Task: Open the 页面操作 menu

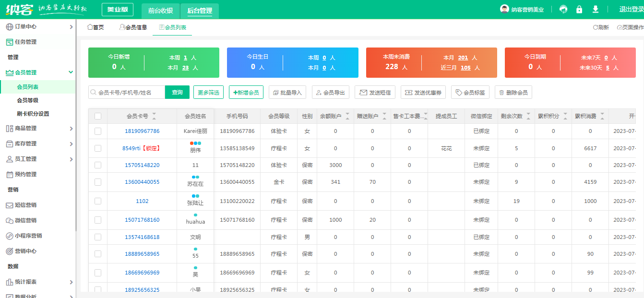Action: coord(630,27)
